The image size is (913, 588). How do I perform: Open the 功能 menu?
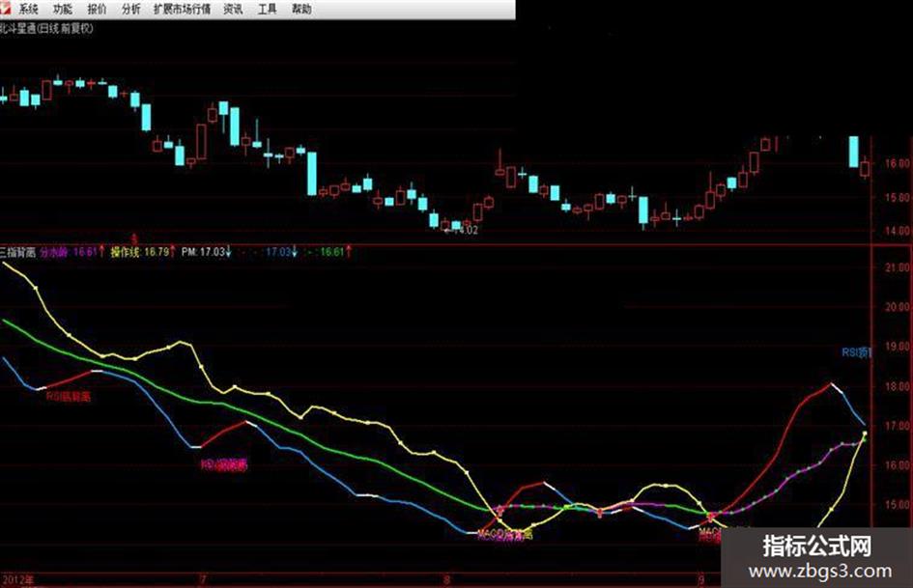[x=62, y=10]
